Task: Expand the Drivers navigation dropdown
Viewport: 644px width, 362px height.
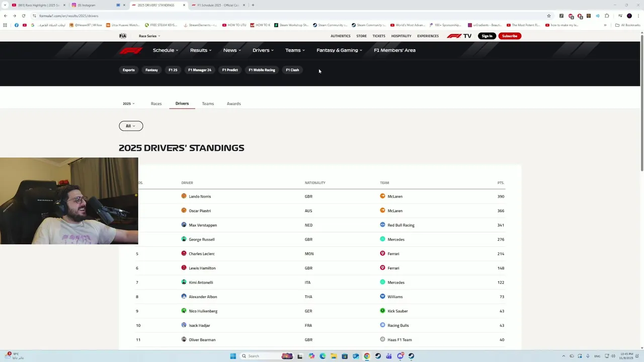Action: coord(263,50)
